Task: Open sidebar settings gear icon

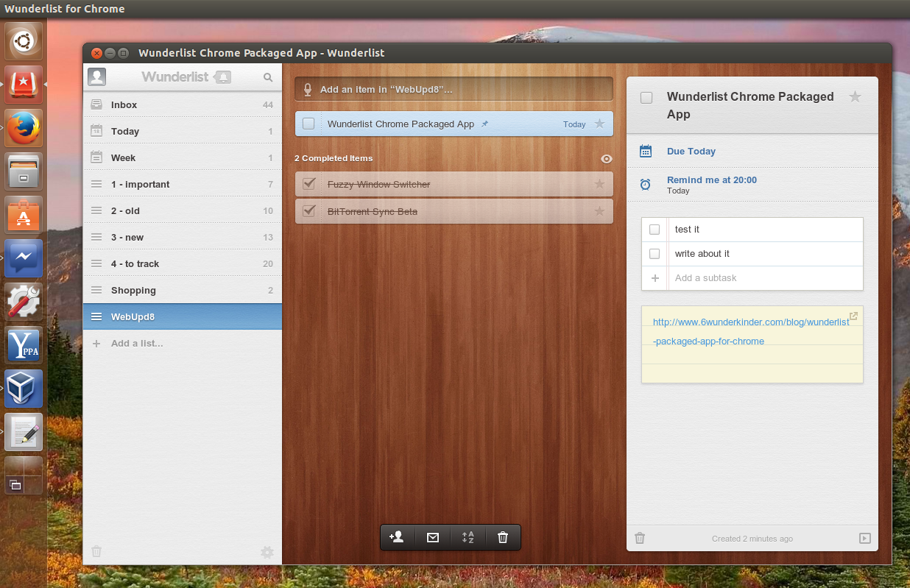Action: [x=267, y=552]
